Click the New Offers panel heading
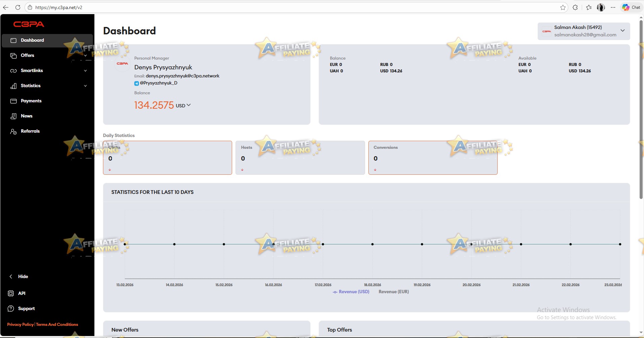 [125, 330]
